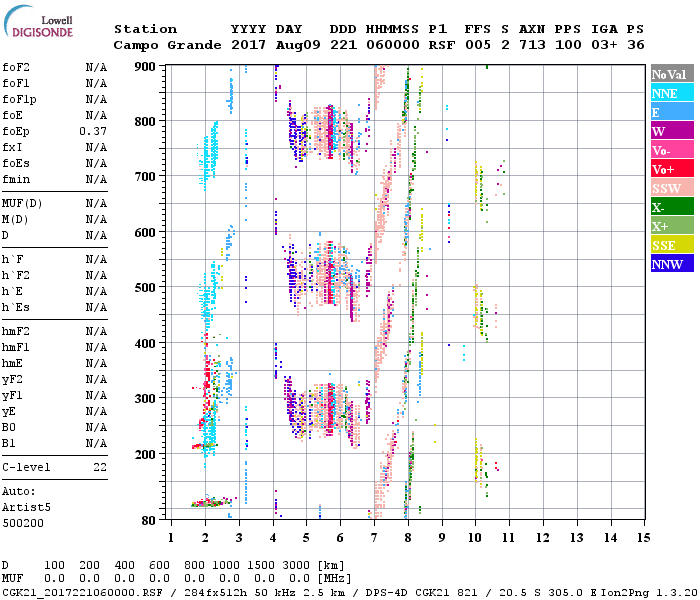The height and width of the screenshot is (600, 700).
Task: Select the NNE legend color
Action: [x=669, y=93]
